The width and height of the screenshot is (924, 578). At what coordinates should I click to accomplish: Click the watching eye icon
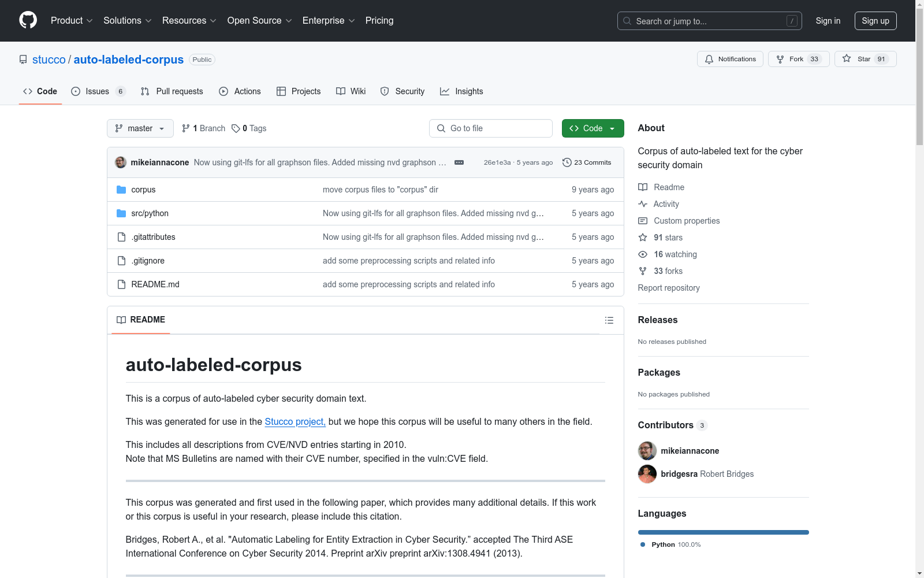pyautogui.click(x=643, y=254)
